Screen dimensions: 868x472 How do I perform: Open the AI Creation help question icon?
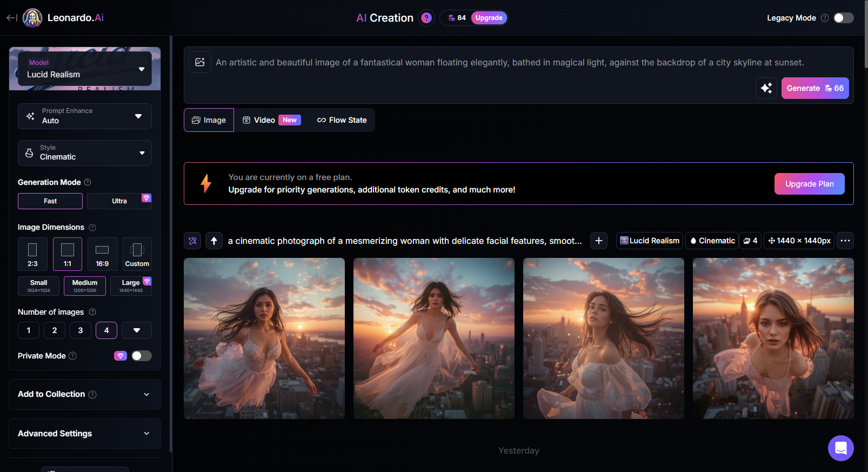426,18
